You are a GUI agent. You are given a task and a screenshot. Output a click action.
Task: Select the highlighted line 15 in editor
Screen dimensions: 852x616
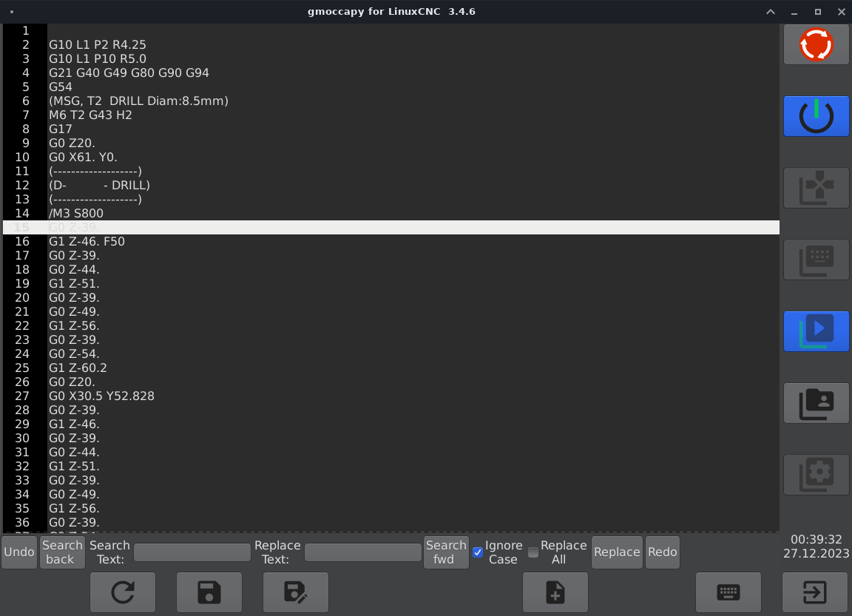coord(391,228)
